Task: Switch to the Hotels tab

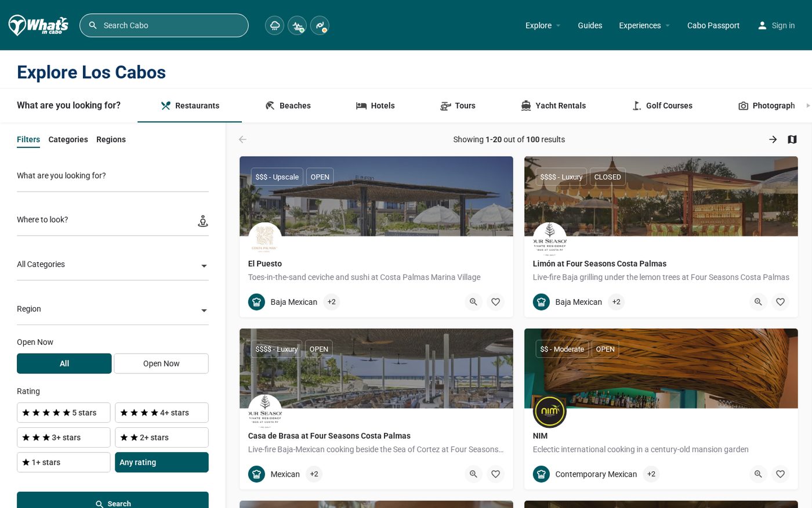Action: click(375, 106)
